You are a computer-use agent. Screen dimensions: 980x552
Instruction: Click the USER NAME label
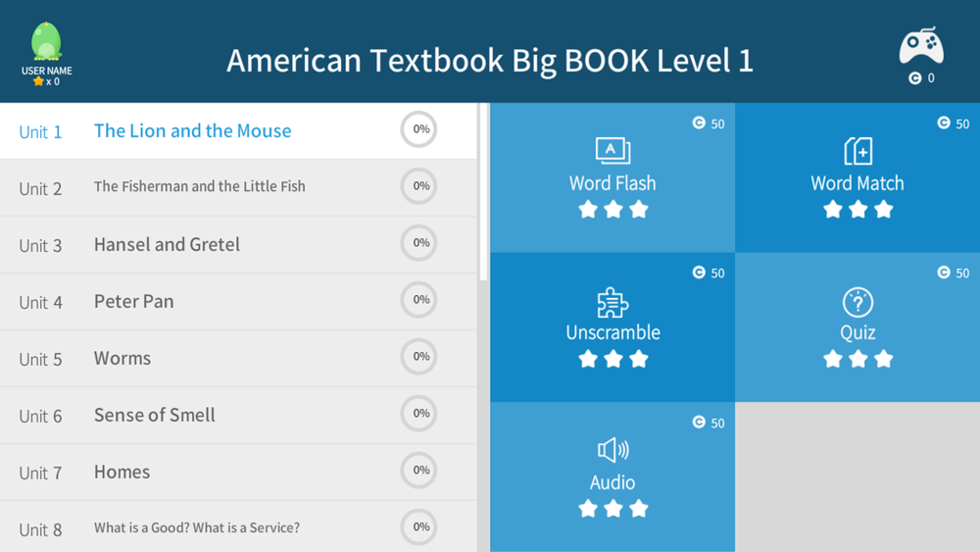pos(46,71)
